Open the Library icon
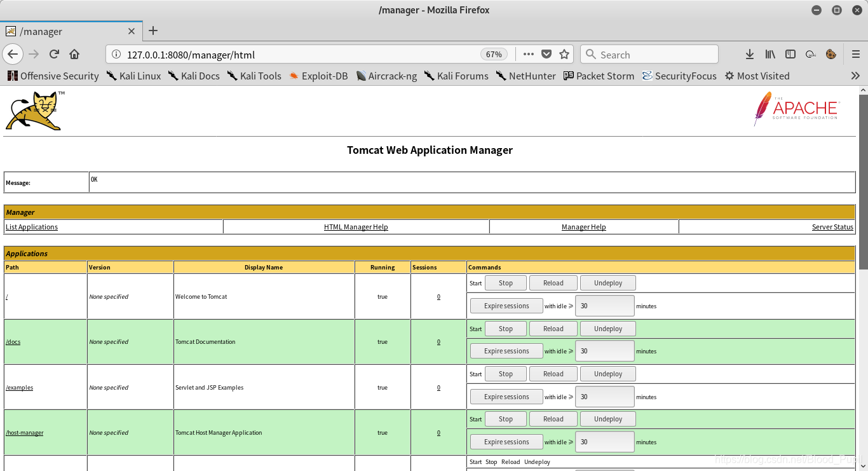The height and width of the screenshot is (471, 868). click(770, 54)
